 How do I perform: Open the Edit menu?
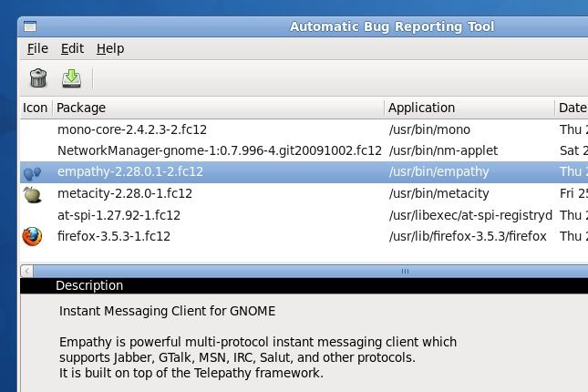click(71, 48)
